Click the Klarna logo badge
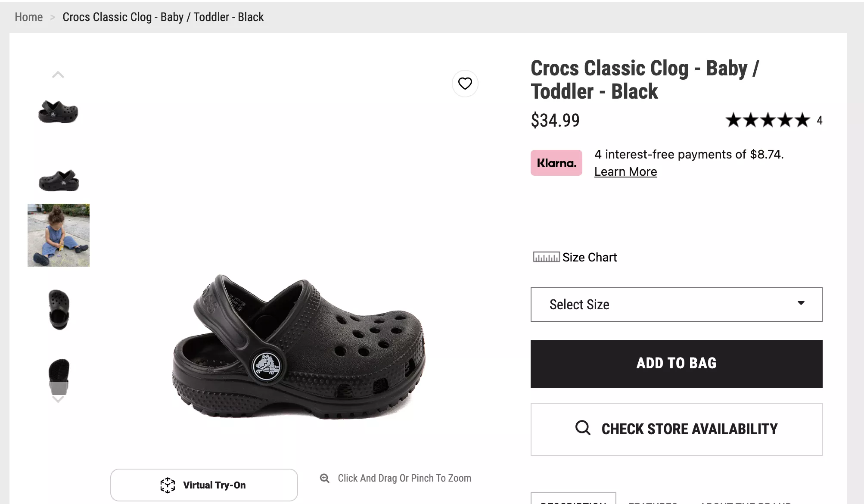The width and height of the screenshot is (864, 504). [x=556, y=163]
